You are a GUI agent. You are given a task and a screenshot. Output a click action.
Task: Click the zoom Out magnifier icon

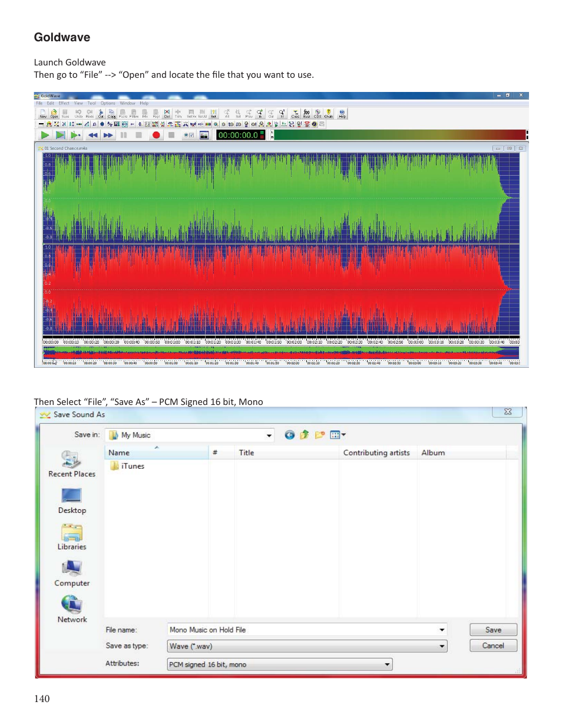point(271,113)
